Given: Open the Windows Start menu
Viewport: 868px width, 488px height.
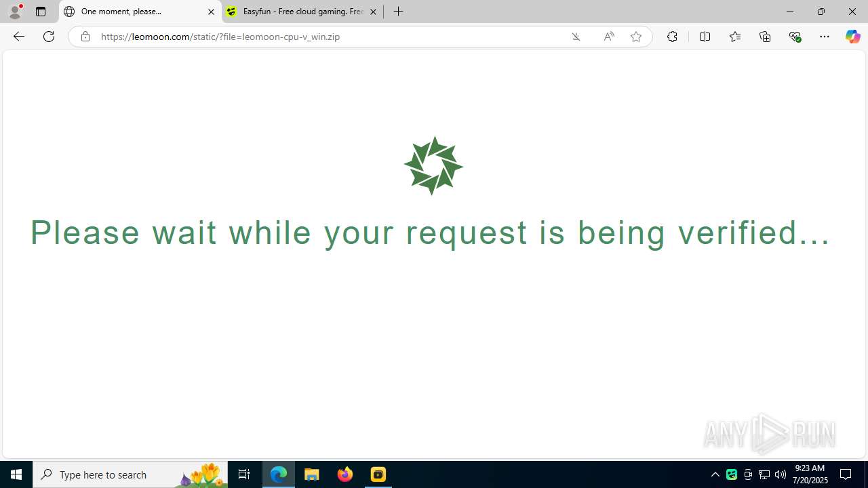Looking at the screenshot, I should pos(16,474).
